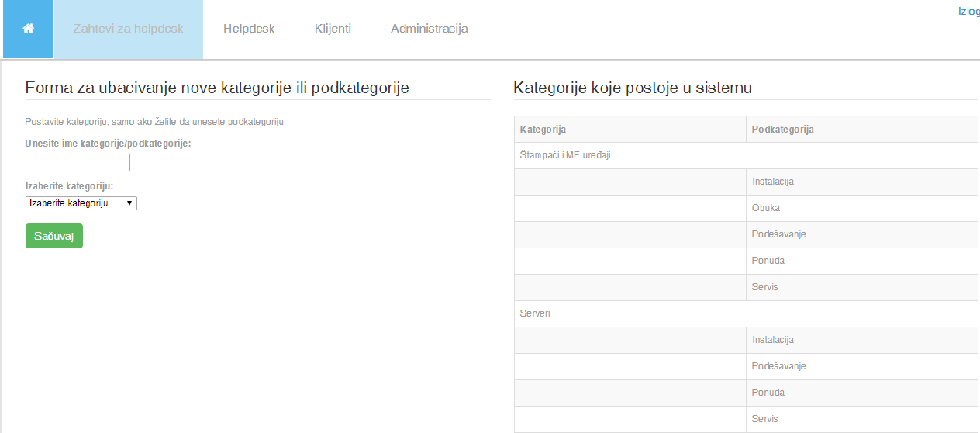Click the green Sačuvaj button
980x433 pixels.
(54, 236)
